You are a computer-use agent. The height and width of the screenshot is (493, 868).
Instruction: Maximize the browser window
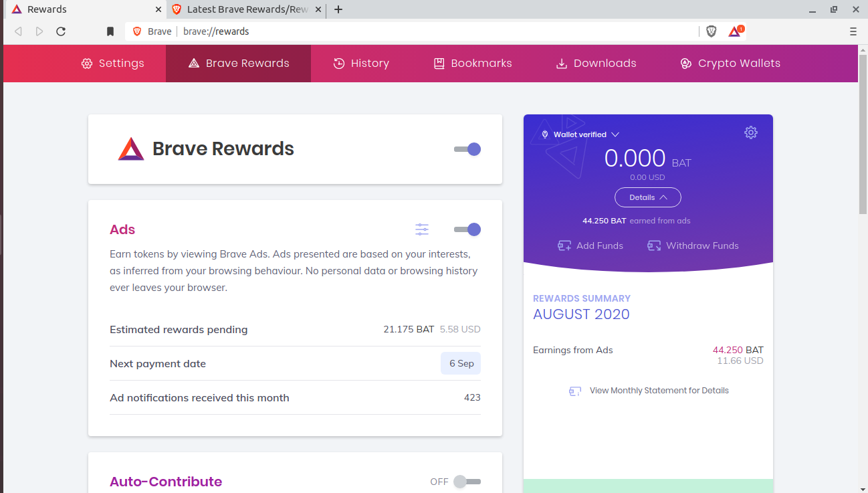[x=834, y=9]
